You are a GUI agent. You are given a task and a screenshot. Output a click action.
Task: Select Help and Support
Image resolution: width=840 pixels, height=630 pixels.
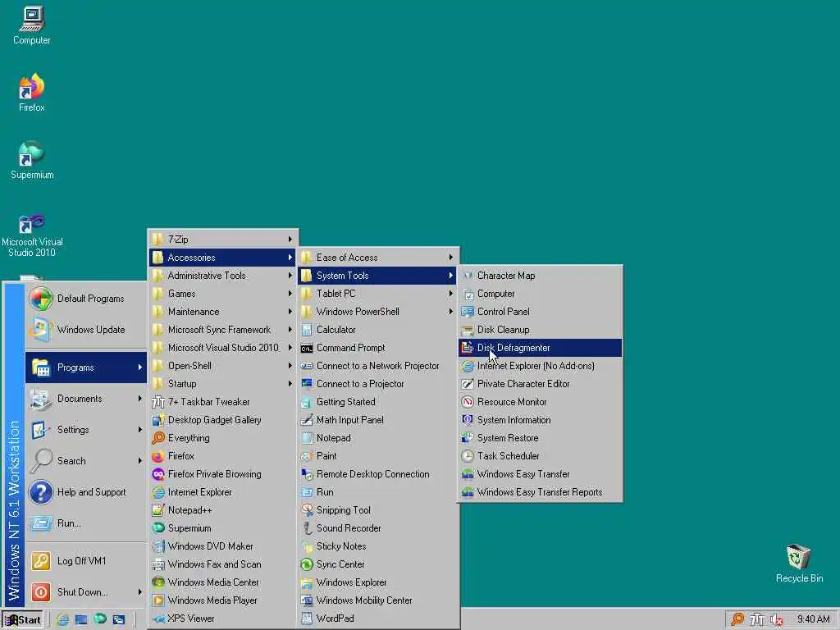tap(85, 492)
